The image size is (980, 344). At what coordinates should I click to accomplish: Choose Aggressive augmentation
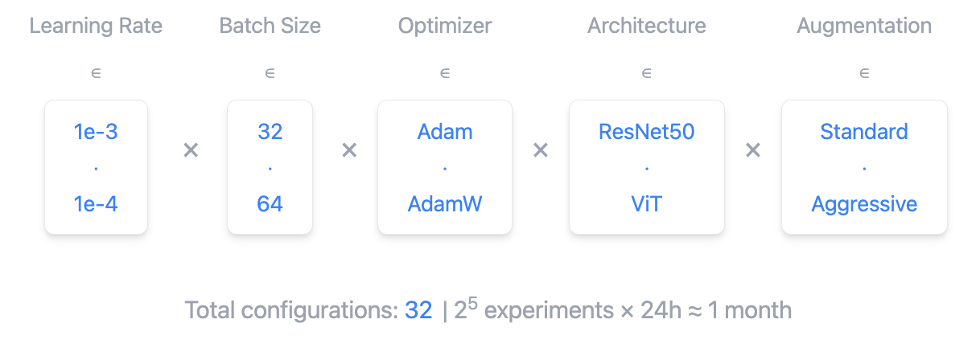pyautogui.click(x=864, y=204)
